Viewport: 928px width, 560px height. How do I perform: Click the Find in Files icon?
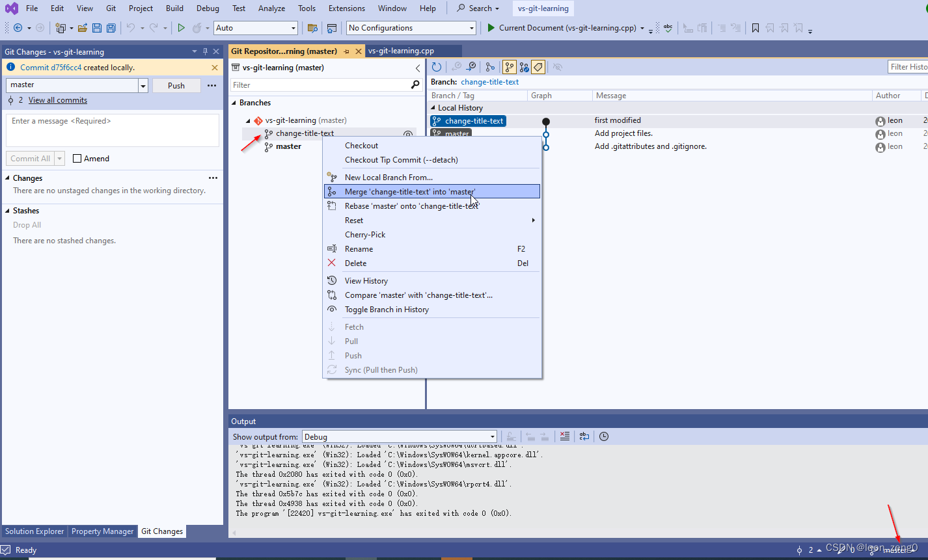312,28
